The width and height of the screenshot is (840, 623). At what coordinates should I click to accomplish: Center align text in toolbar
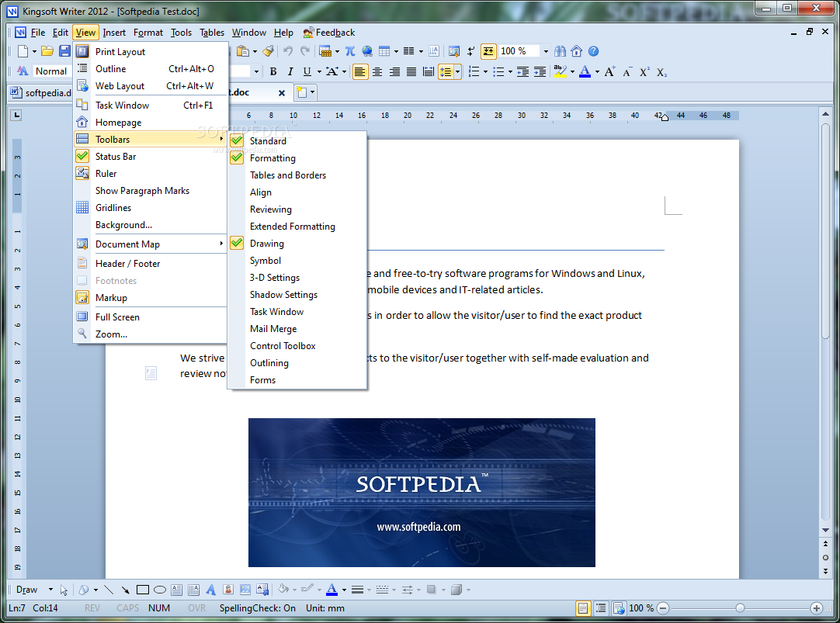coord(377,71)
